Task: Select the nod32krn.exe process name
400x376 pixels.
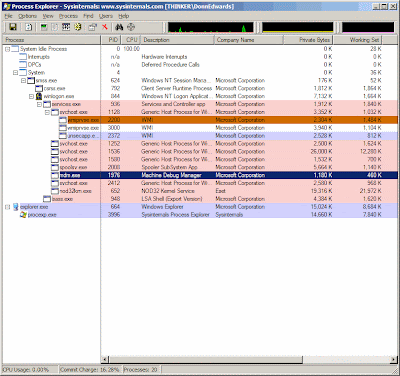Action: [x=76, y=191]
